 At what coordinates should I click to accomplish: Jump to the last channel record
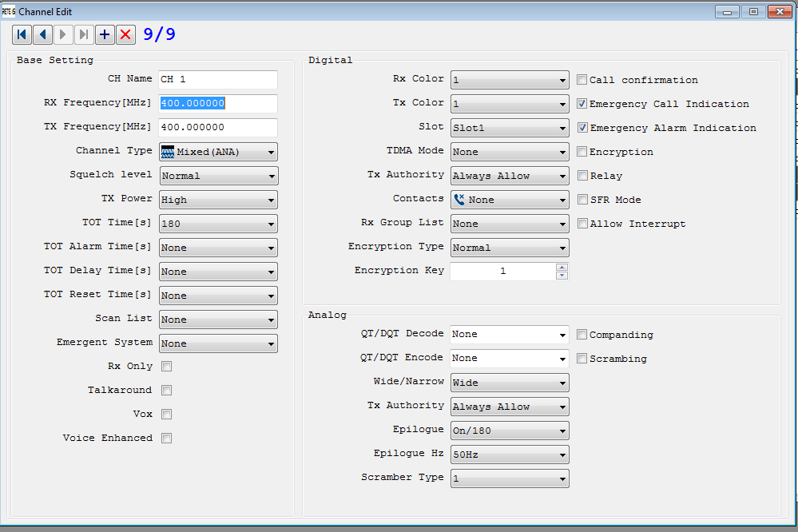click(84, 34)
